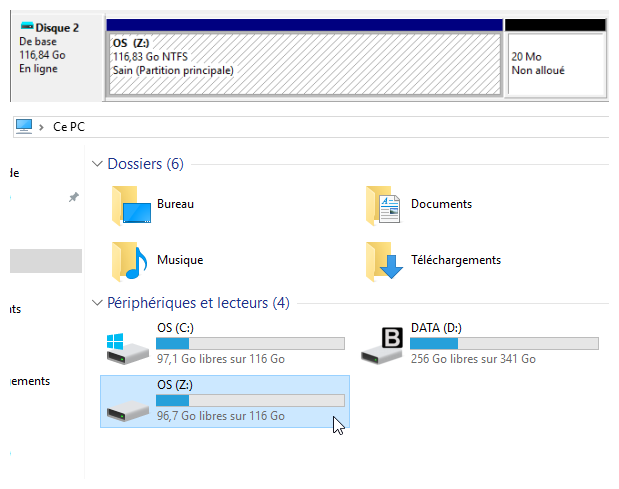Viewport: 619px width, 489px height.
Task: Select the OS (Z:) drive icon in Explorer
Action: (x=128, y=411)
